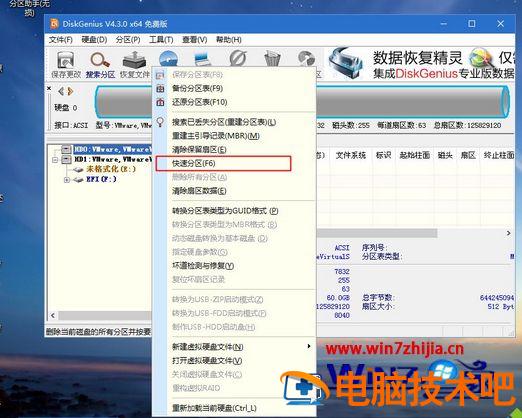The width and height of the screenshot is (522, 418).
Task: Click the partition icon beside EFI(F:)
Action: [78, 180]
